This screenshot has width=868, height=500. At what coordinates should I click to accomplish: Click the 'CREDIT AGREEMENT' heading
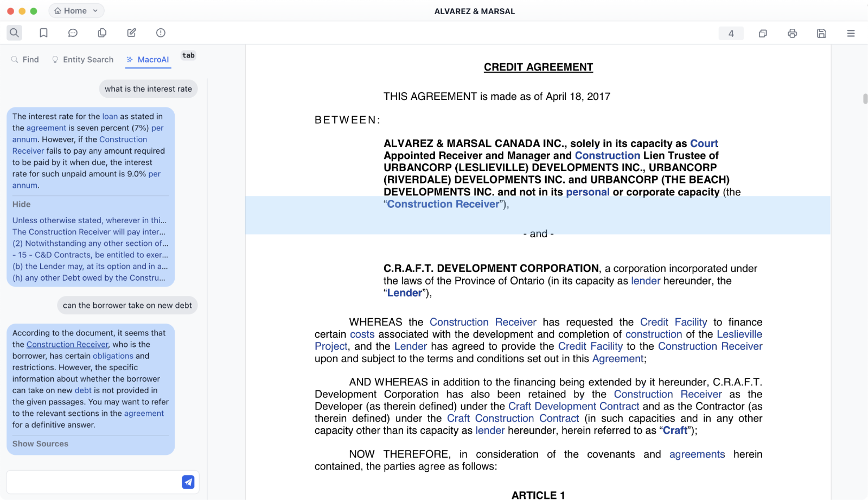tap(538, 67)
